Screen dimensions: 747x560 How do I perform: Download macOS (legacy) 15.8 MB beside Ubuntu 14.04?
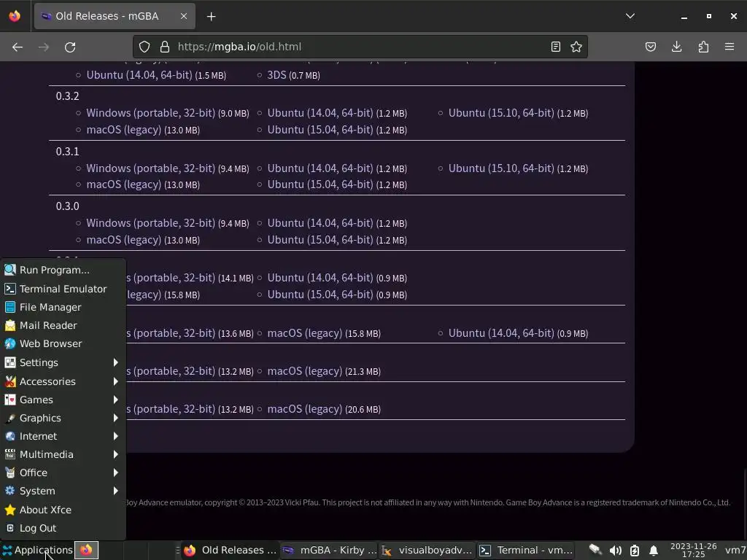pos(304,332)
